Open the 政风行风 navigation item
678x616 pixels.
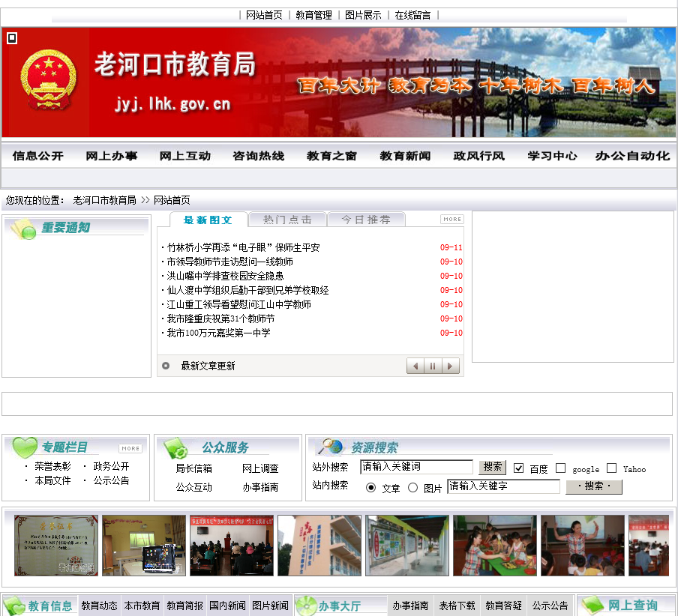point(478,156)
